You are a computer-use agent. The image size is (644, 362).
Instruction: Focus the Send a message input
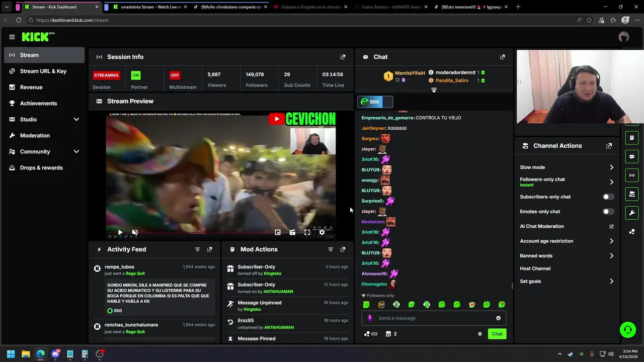pos(433,318)
